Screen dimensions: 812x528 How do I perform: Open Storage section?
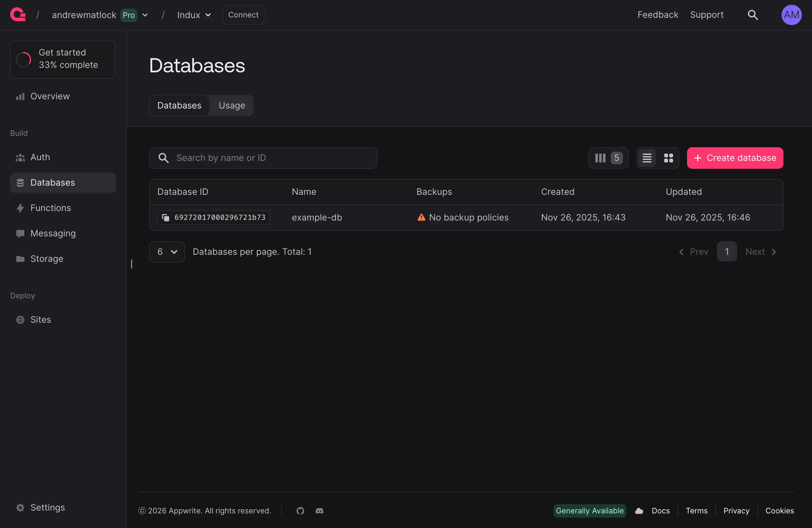tap(63, 259)
